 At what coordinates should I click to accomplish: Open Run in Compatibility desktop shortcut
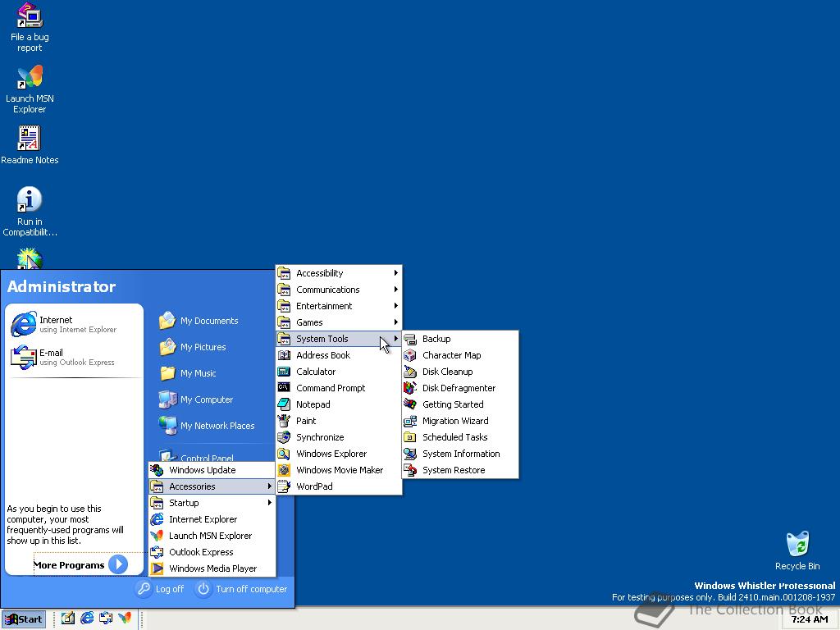click(x=30, y=211)
